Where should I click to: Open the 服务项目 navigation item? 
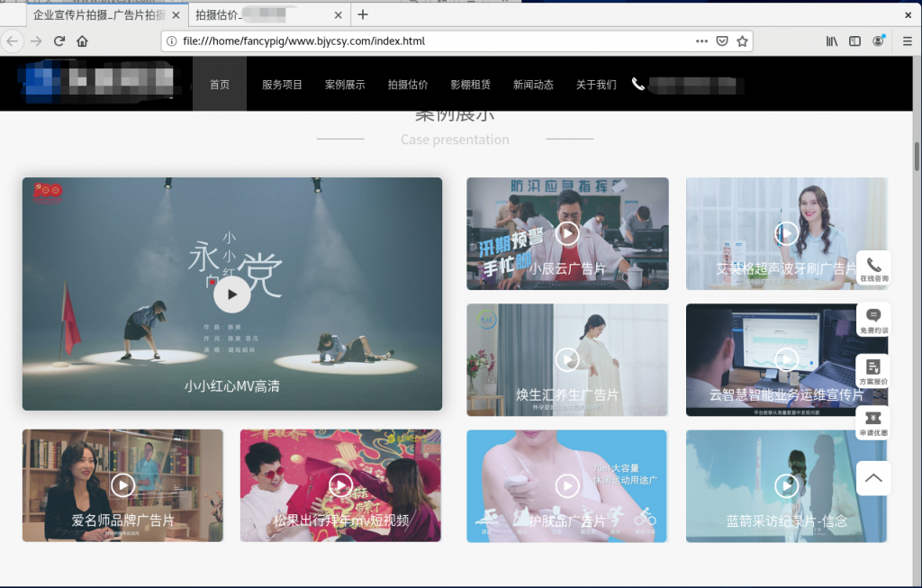pos(282,85)
